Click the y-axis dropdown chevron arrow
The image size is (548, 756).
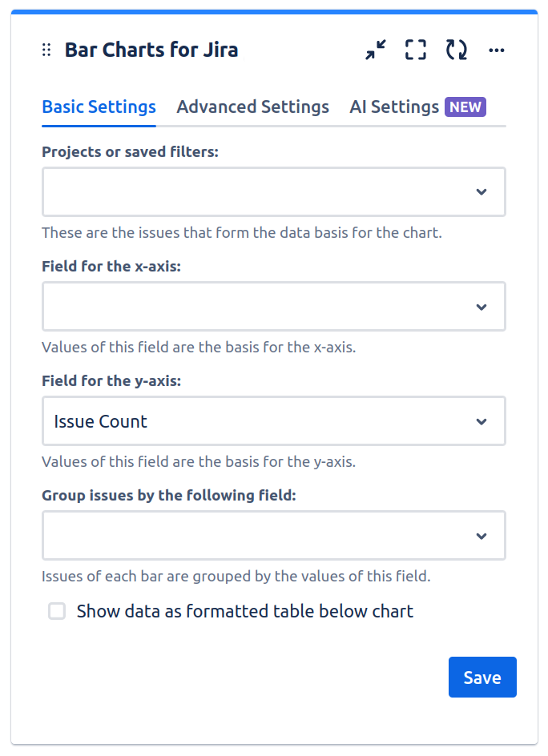[x=482, y=421]
